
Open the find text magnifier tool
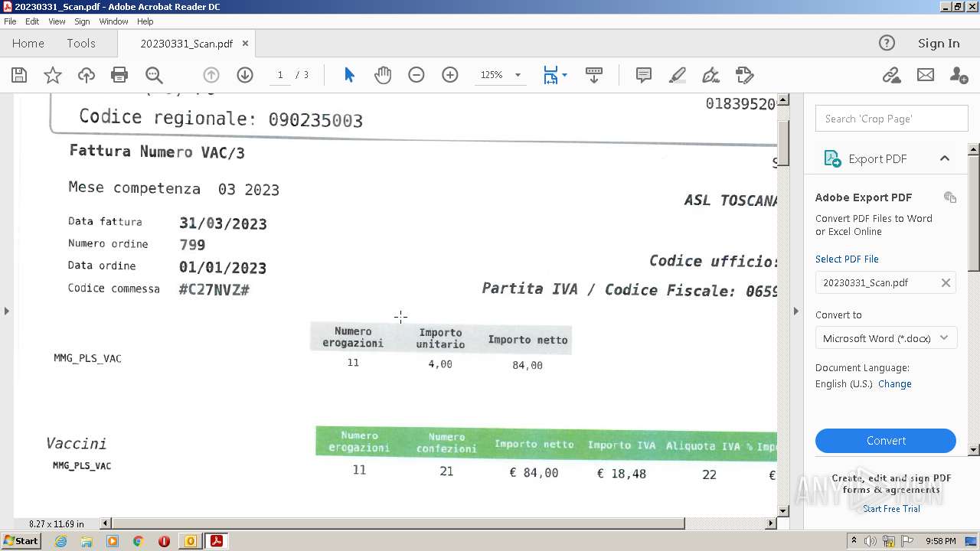(154, 75)
